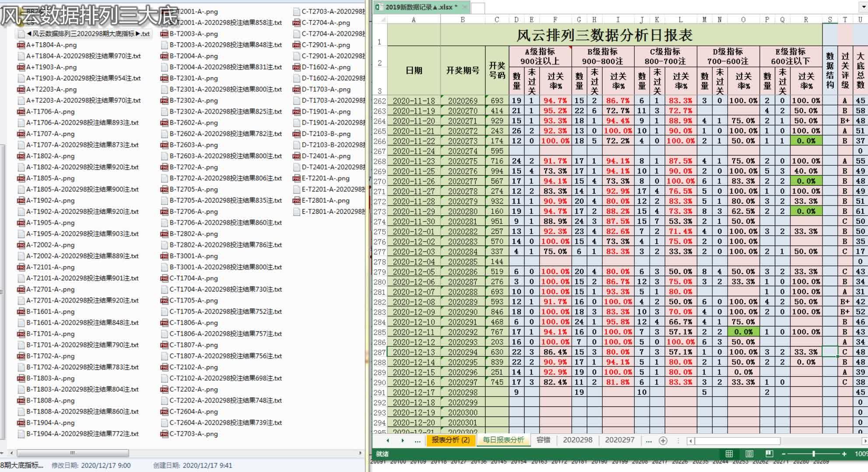Click Explorer horizontal scrollbar right arrow
868x472 pixels.
(360, 453)
